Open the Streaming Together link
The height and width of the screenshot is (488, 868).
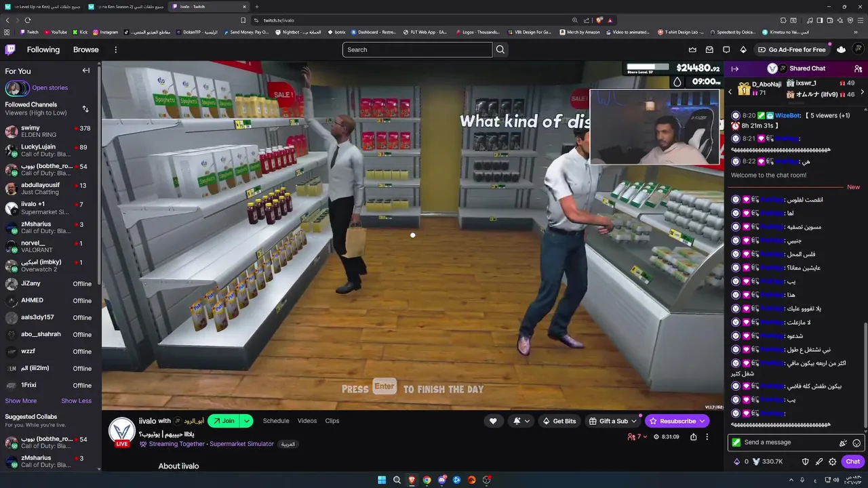coord(177,444)
